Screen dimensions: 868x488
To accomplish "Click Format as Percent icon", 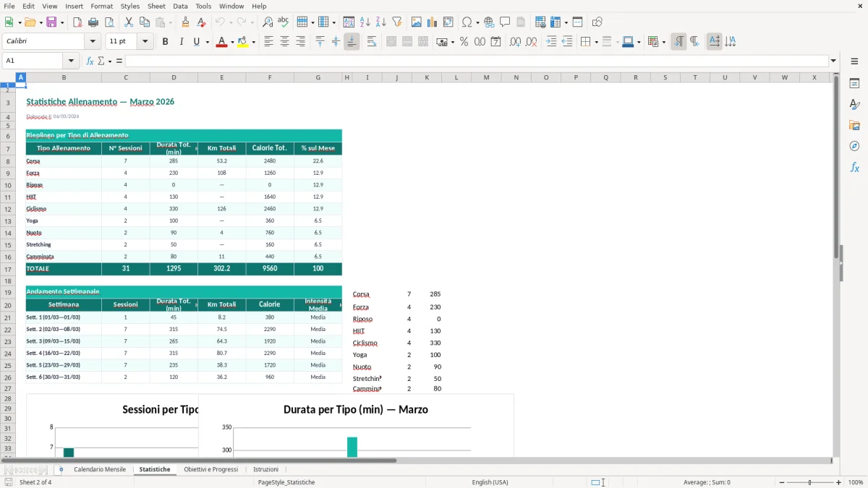I will [x=464, y=42].
